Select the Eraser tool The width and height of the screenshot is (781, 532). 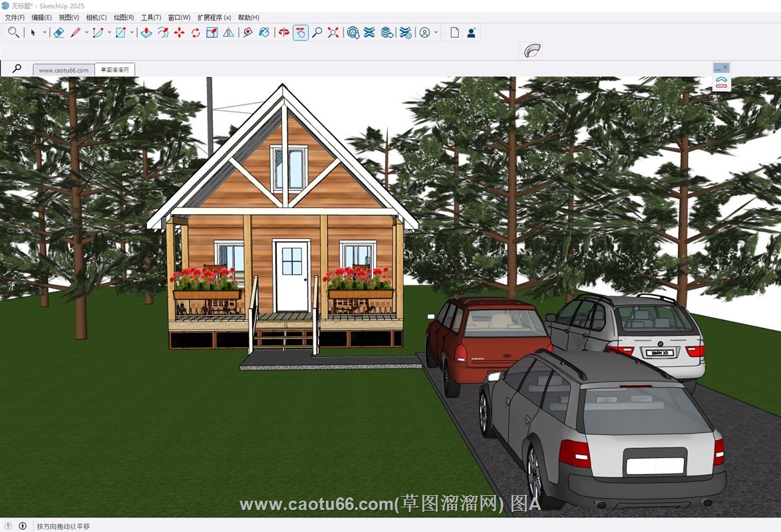59,33
